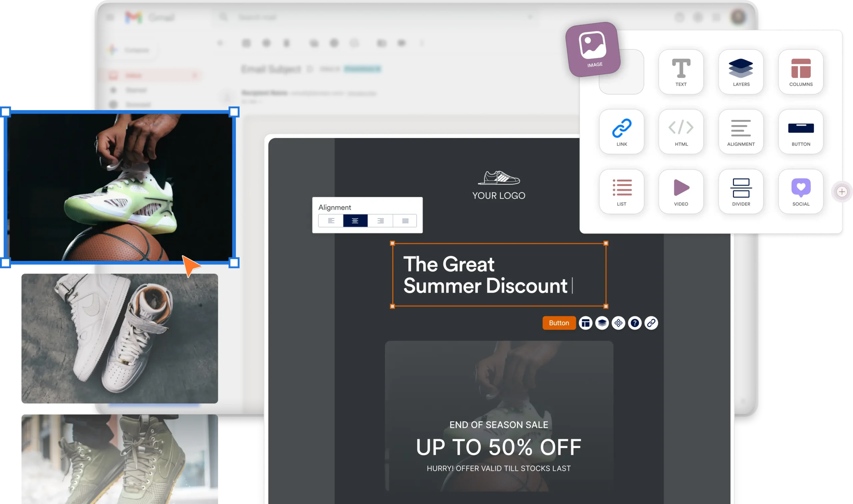Add a Video block
Image resolution: width=853 pixels, height=504 pixels.
tap(681, 192)
